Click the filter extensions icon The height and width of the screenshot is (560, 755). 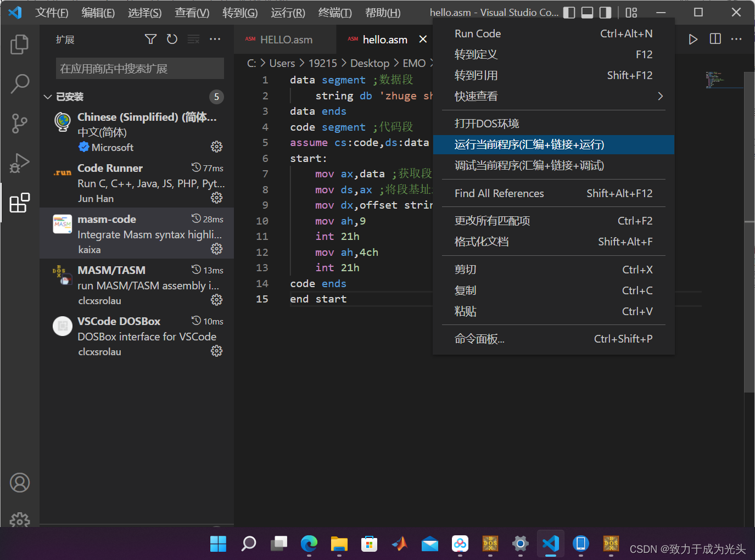click(x=150, y=39)
